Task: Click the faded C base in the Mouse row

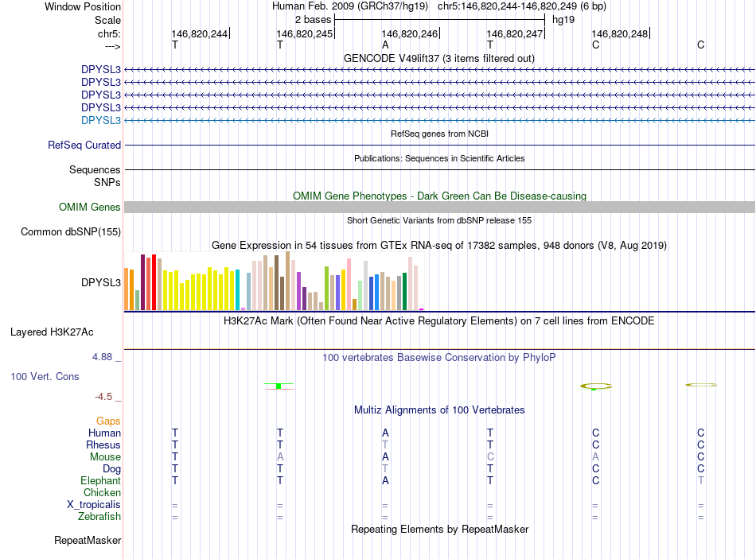Action: pos(490,457)
